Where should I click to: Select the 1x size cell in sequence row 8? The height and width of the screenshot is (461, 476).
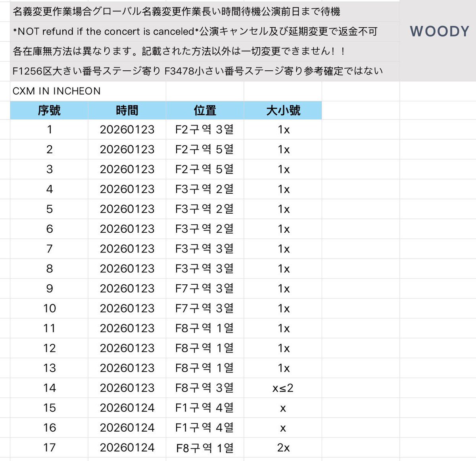283,268
